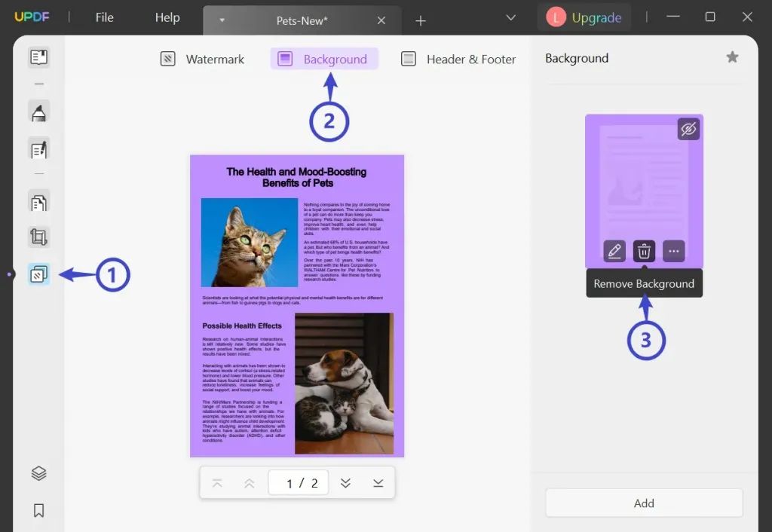Open the Page Tools sidebar icon
The image size is (772, 532).
[39, 274]
